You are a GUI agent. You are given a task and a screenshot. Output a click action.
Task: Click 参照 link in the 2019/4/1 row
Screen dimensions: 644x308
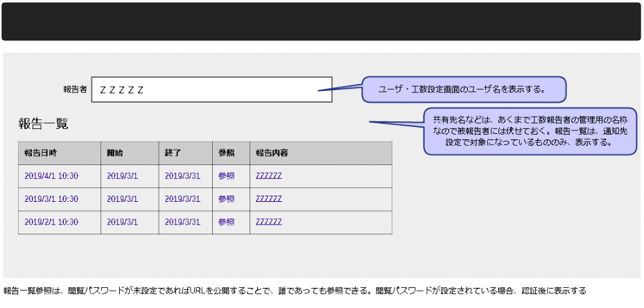coord(227,176)
